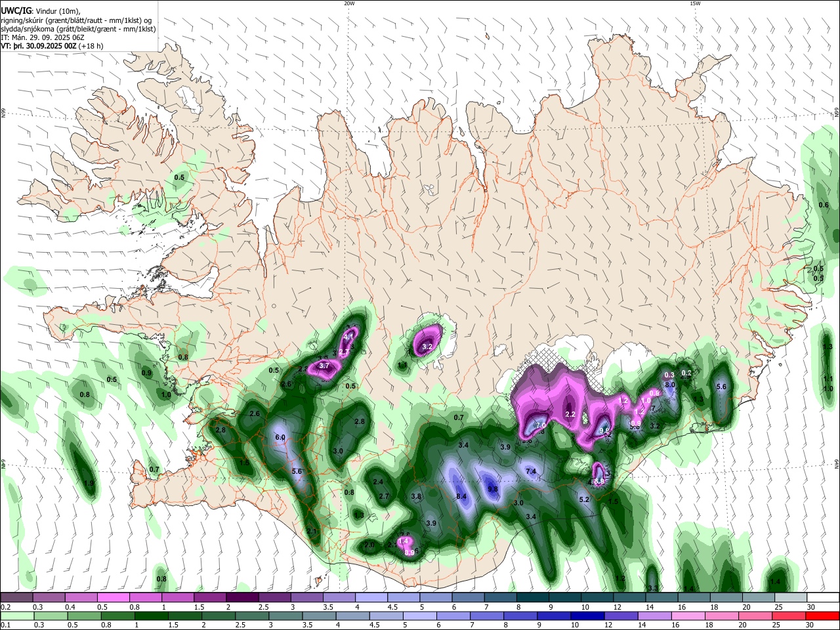Screen dimensions: 840x630
Task: Select the top-row legend swatch starting at 0.2
Action: (x=16, y=597)
